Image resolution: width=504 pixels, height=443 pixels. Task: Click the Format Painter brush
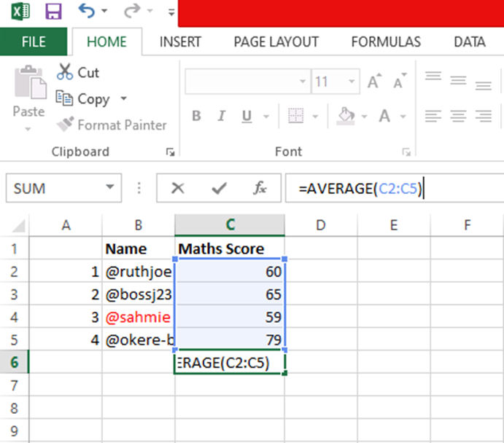coord(112,125)
